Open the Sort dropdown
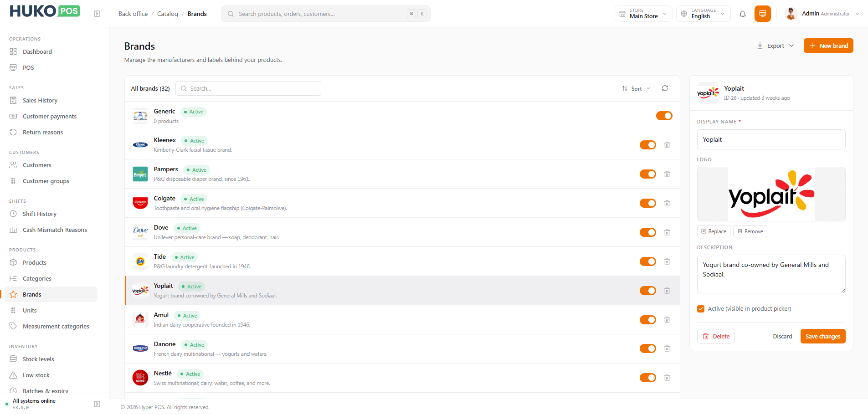 pos(636,88)
